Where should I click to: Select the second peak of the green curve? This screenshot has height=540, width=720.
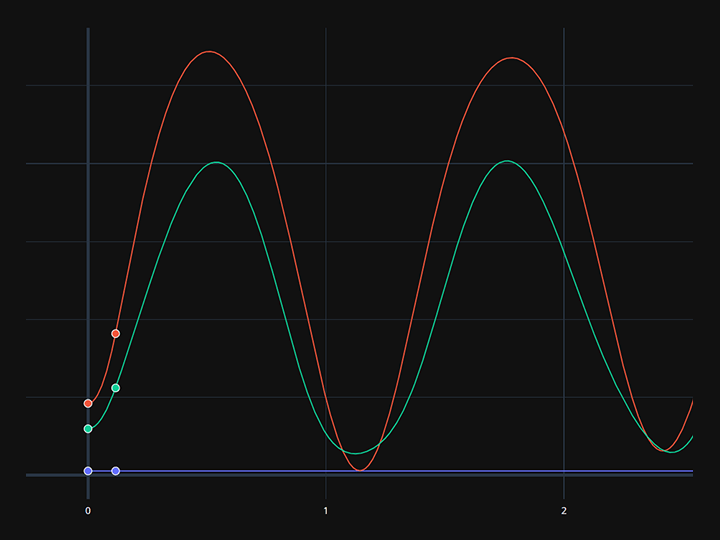click(507, 161)
